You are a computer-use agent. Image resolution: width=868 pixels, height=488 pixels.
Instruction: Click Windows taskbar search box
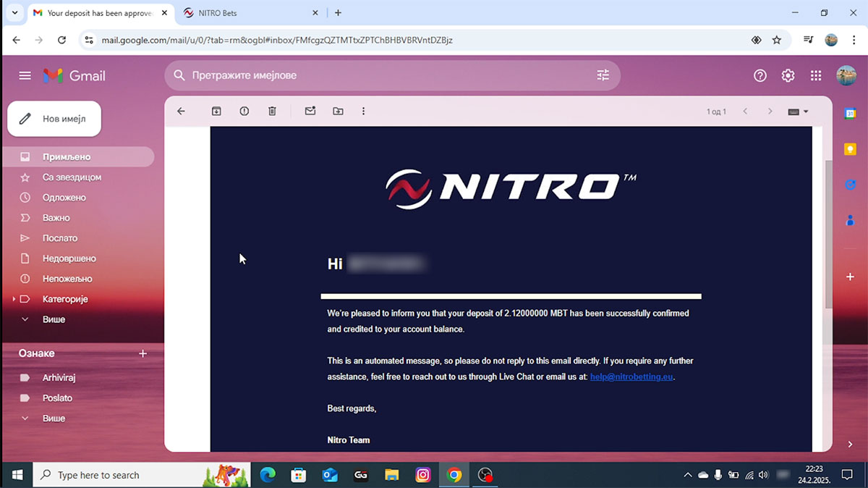point(142,475)
